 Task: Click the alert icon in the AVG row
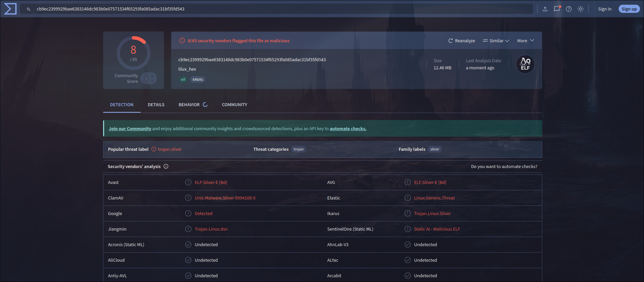(408, 182)
